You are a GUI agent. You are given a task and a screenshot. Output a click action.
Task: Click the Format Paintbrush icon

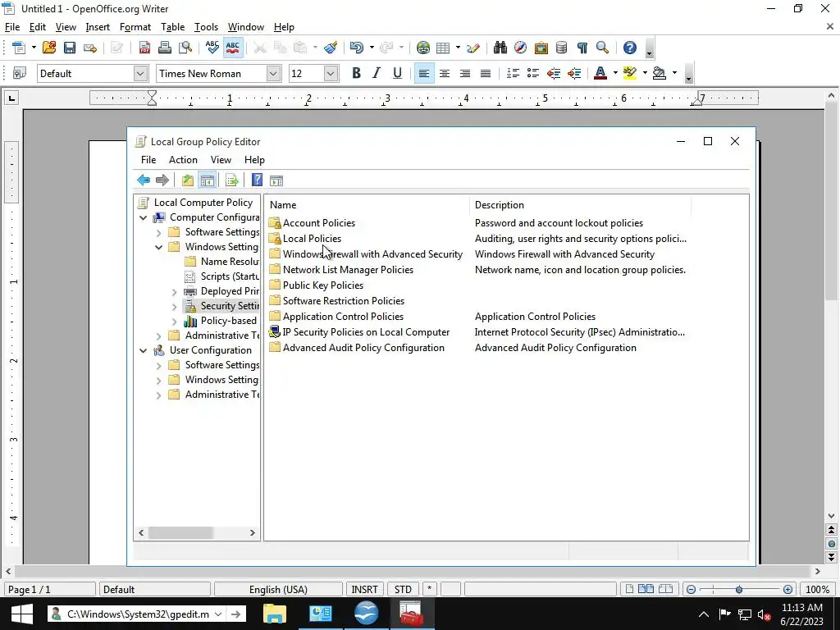pos(331,48)
